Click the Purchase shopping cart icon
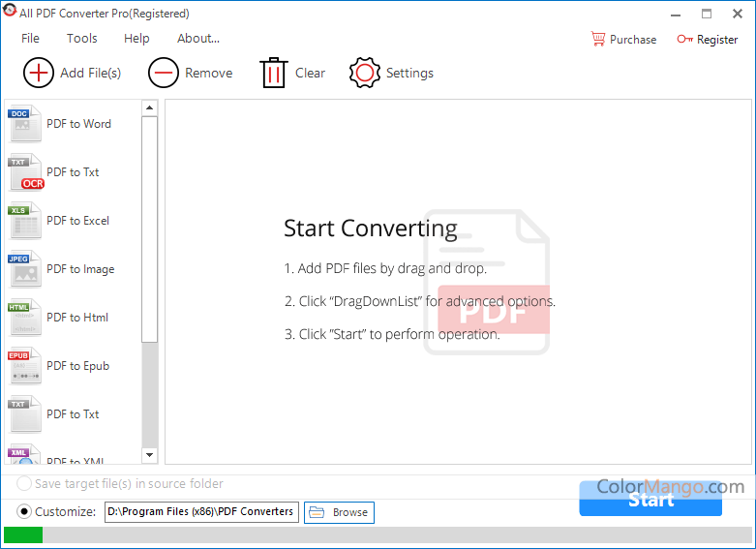Image resolution: width=756 pixels, height=549 pixels. click(598, 39)
